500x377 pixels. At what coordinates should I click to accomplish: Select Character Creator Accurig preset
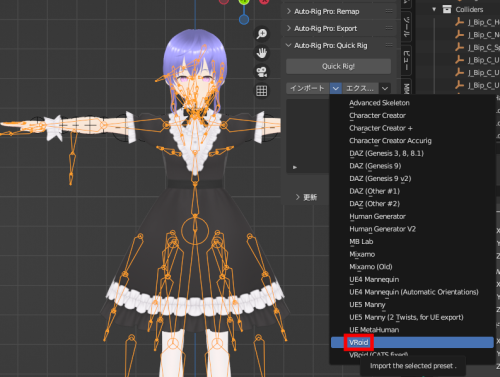click(x=390, y=141)
